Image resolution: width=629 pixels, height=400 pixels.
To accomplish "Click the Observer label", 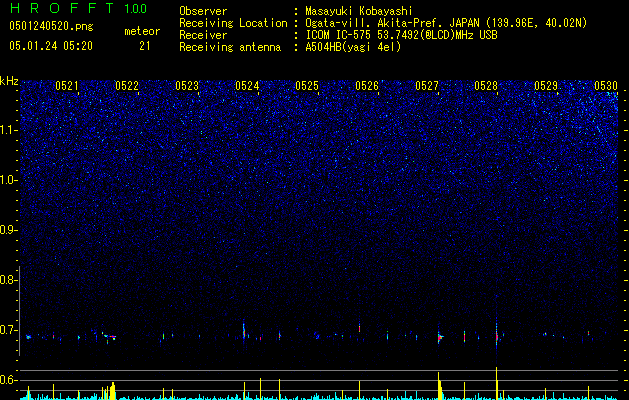I will (x=203, y=11).
